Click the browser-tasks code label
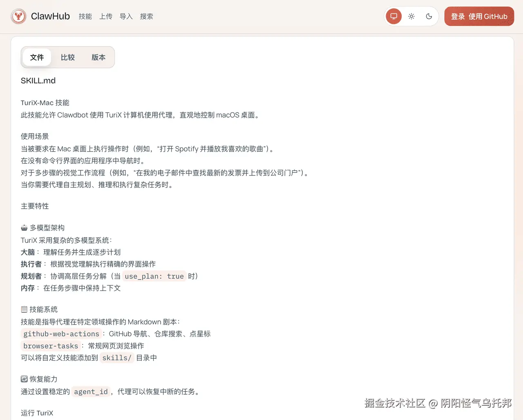Viewport: 523px width, 420px height. (51, 346)
